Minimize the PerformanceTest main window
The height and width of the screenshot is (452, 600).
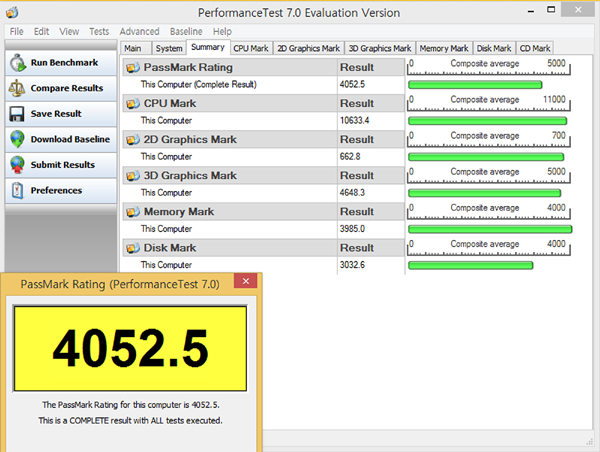point(531,11)
